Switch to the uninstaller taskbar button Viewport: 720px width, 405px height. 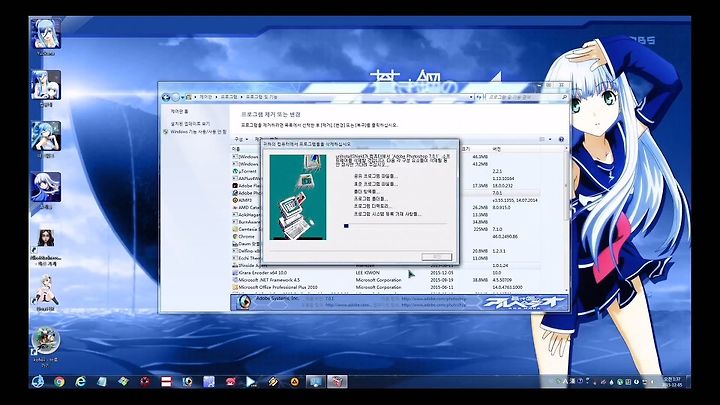(x=337, y=382)
